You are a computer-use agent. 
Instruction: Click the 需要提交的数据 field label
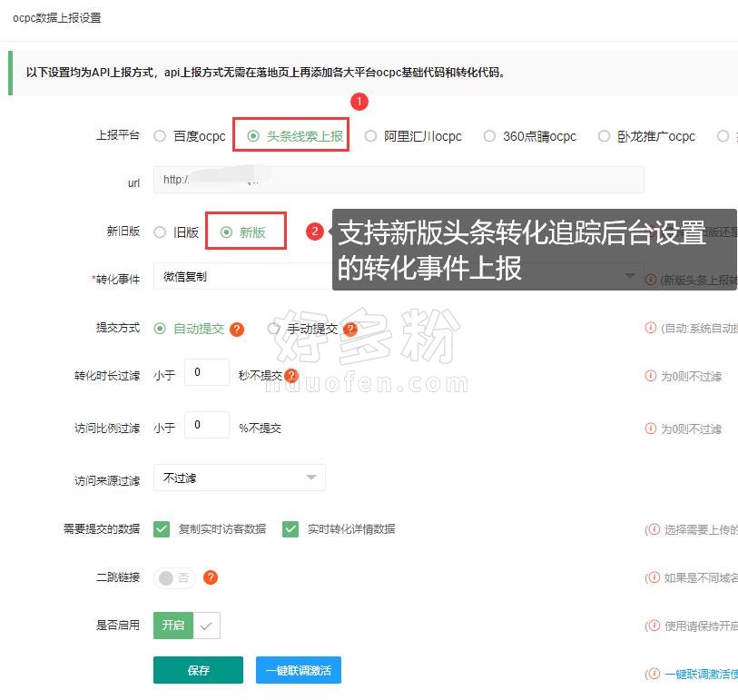coord(102,529)
